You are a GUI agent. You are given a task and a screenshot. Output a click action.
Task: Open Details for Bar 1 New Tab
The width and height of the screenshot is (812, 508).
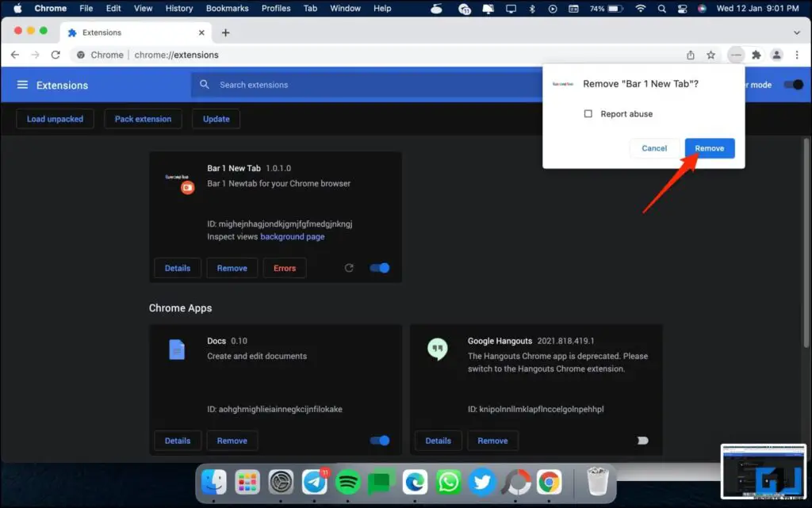pyautogui.click(x=178, y=268)
